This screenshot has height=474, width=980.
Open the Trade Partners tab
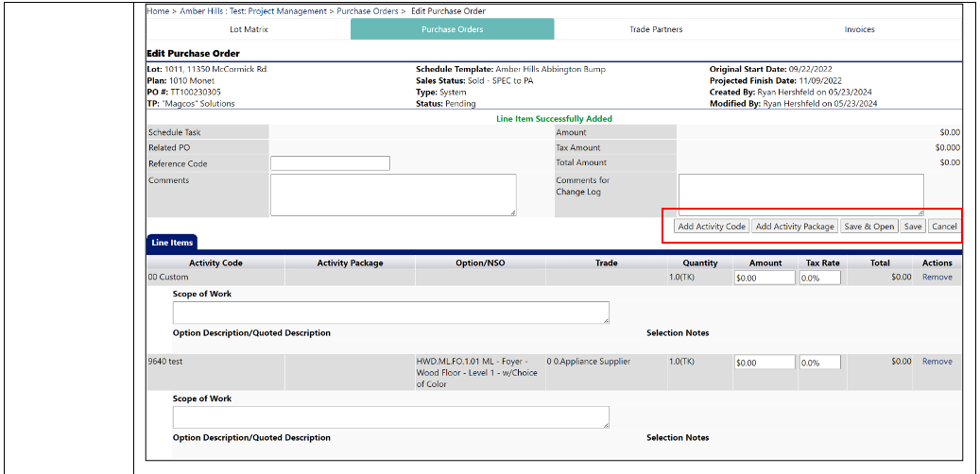coord(656,29)
